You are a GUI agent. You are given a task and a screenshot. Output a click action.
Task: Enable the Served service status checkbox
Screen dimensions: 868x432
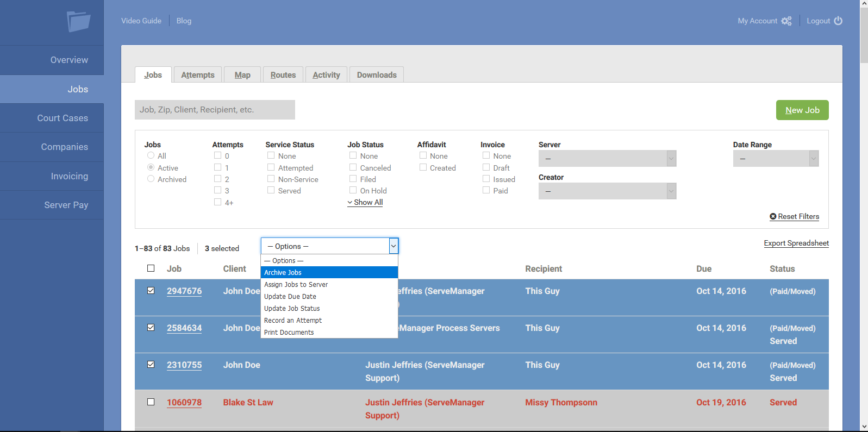(x=271, y=190)
